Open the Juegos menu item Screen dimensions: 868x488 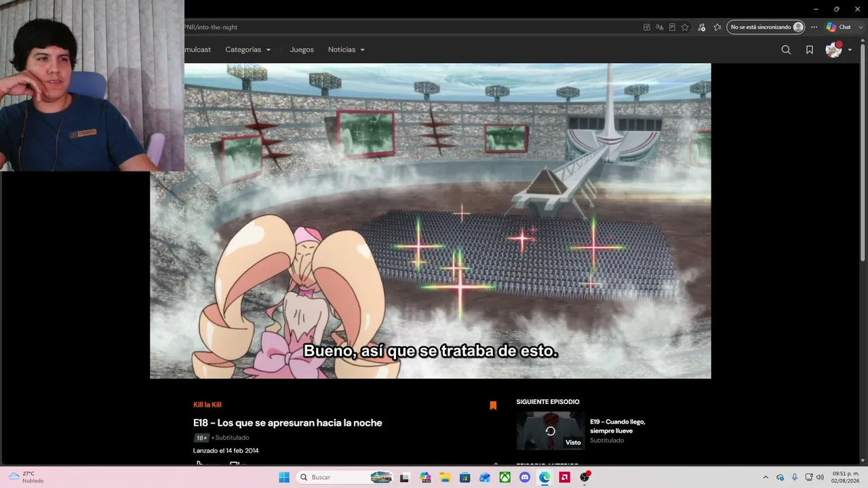tap(302, 49)
